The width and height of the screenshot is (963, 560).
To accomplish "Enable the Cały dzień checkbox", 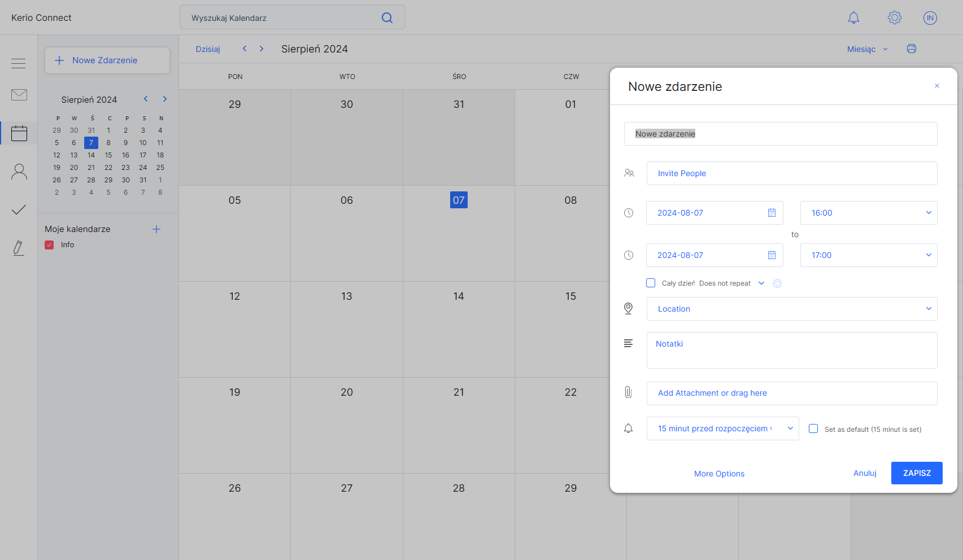I will [651, 283].
